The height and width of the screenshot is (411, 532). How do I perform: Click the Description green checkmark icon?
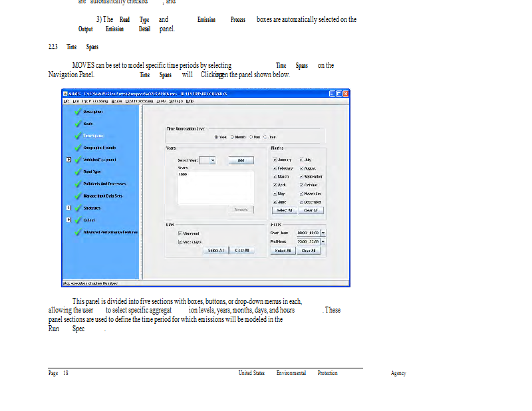[x=79, y=112]
